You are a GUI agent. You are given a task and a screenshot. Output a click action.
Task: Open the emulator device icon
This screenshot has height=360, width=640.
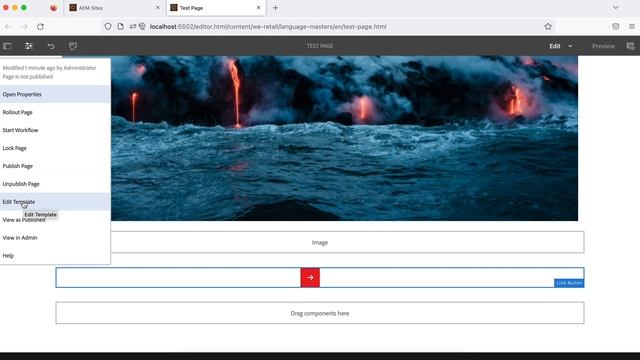point(73,46)
